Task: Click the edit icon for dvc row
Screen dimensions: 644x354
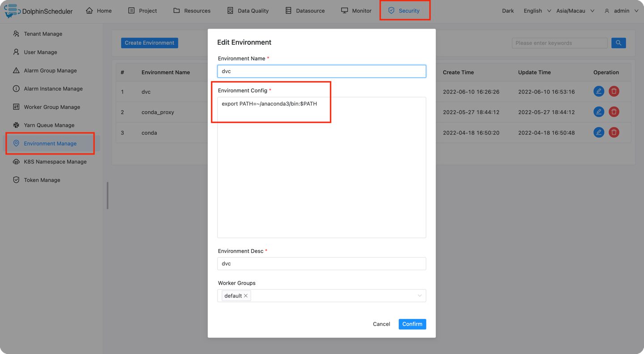Action: click(x=598, y=91)
